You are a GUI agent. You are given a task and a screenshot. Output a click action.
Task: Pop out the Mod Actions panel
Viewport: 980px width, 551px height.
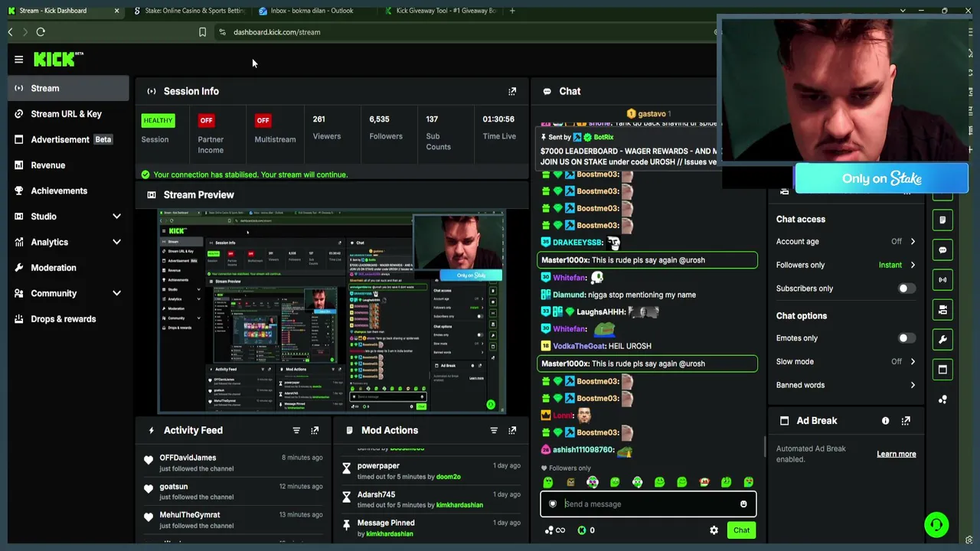(512, 430)
